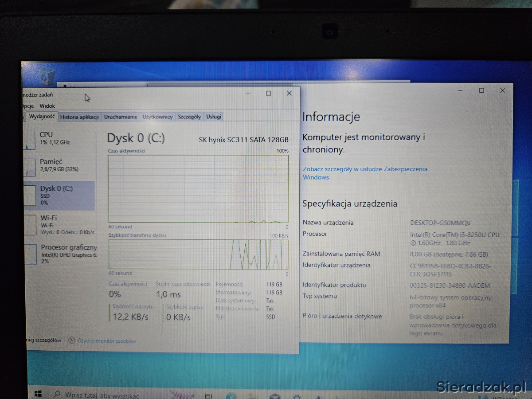Click the Szybkość transferu dysku graph
The height and width of the screenshot is (399, 532).
click(198, 254)
